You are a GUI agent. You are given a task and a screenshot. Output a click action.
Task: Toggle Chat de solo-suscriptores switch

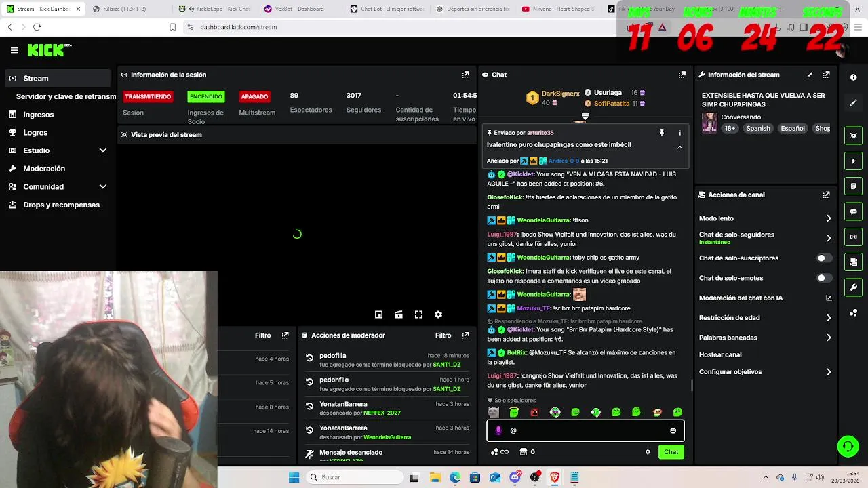tap(823, 258)
